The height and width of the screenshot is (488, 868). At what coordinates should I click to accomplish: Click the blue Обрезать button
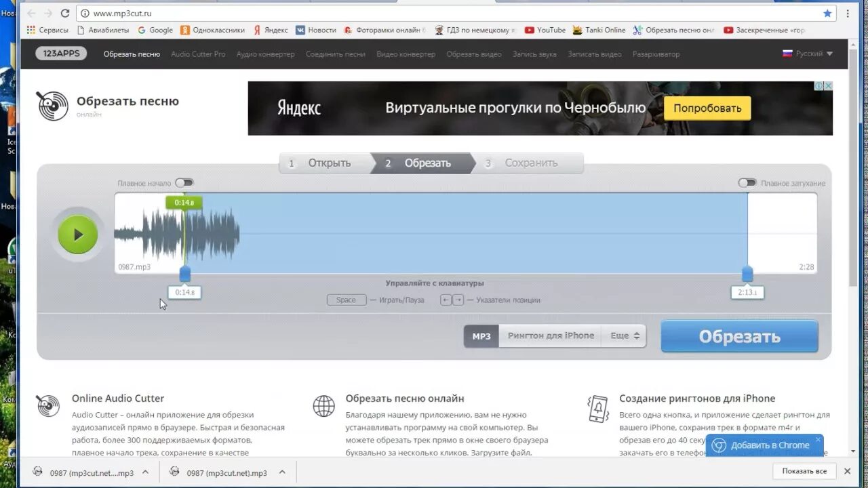(739, 336)
